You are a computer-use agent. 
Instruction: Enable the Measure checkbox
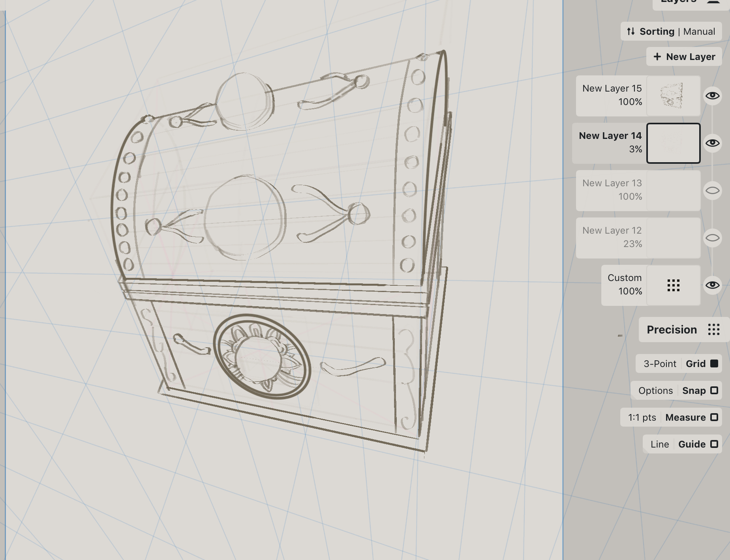tap(714, 418)
